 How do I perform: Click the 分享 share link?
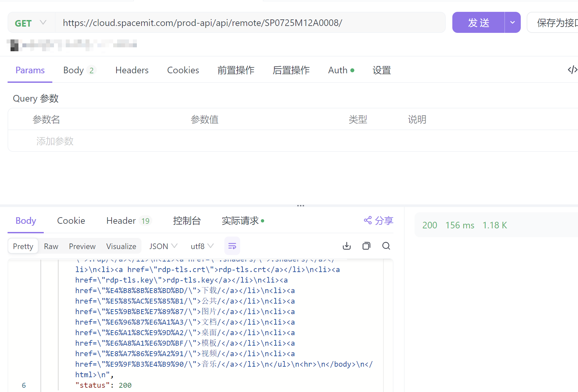pyautogui.click(x=379, y=220)
